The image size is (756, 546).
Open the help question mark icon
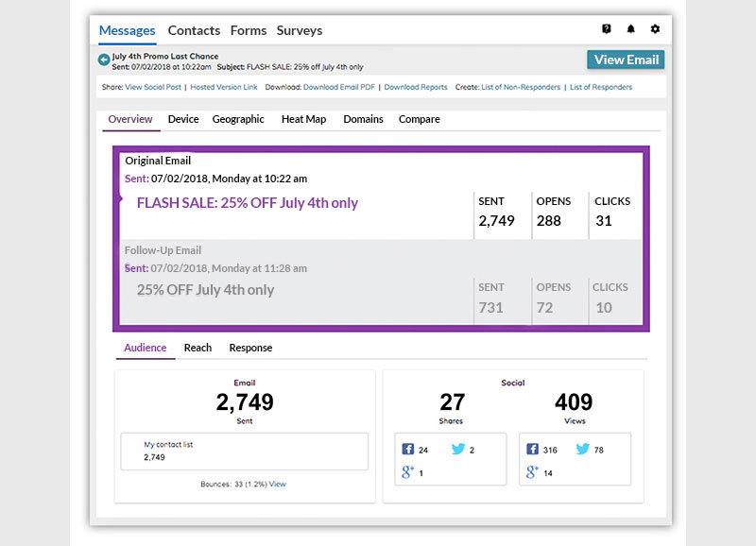[607, 29]
